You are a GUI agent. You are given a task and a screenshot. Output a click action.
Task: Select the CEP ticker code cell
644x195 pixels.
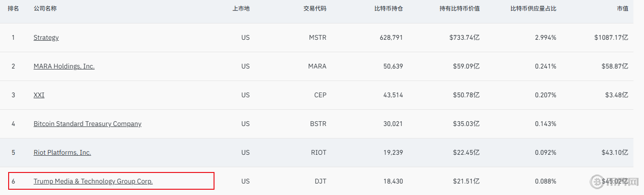point(320,95)
